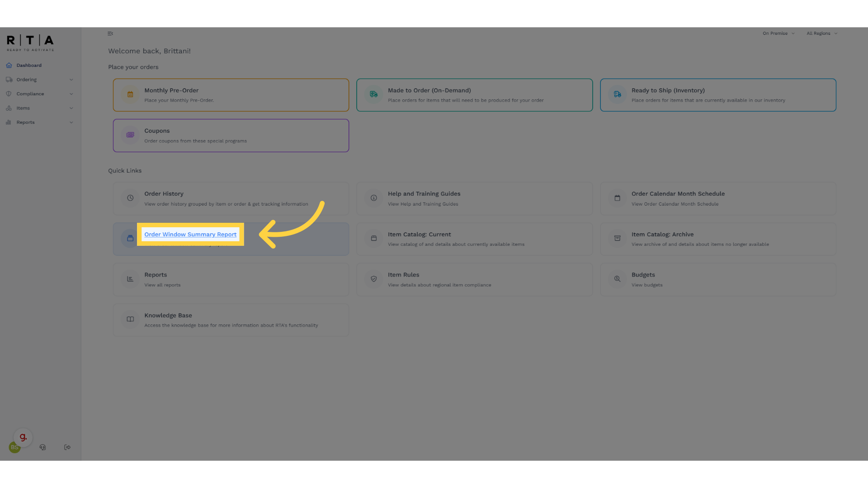Click 'Order coupons from these special programs' text
This screenshot has height=488, width=868.
[x=195, y=141]
